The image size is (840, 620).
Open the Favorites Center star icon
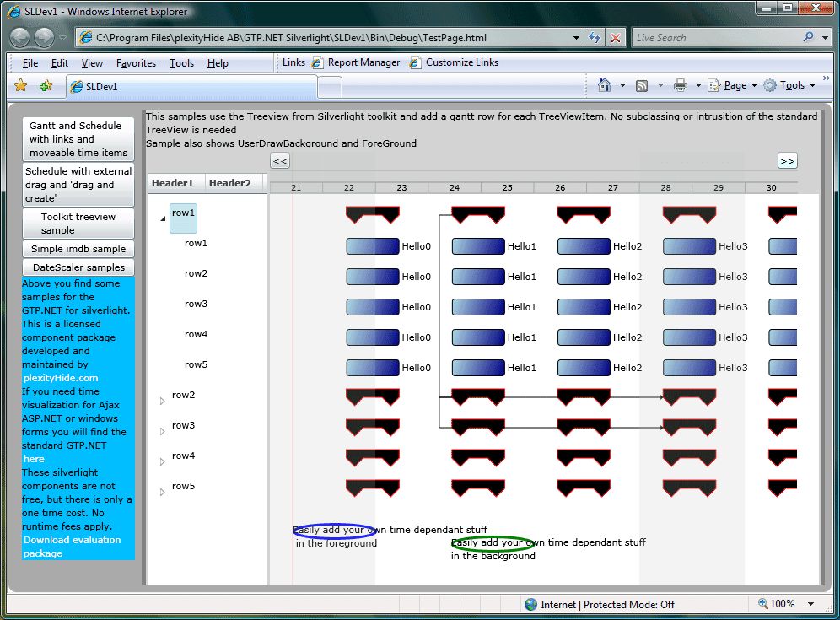pos(20,86)
